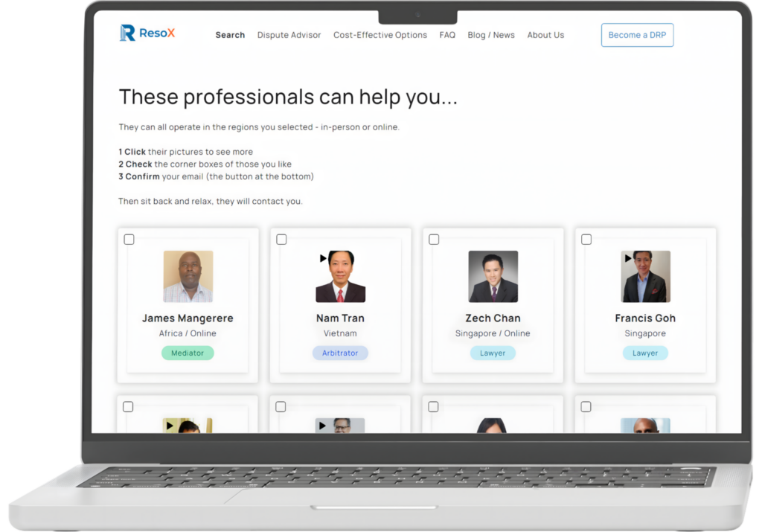Click the Arbitrator badge on Nam Tran
762x532 pixels.
(340, 353)
